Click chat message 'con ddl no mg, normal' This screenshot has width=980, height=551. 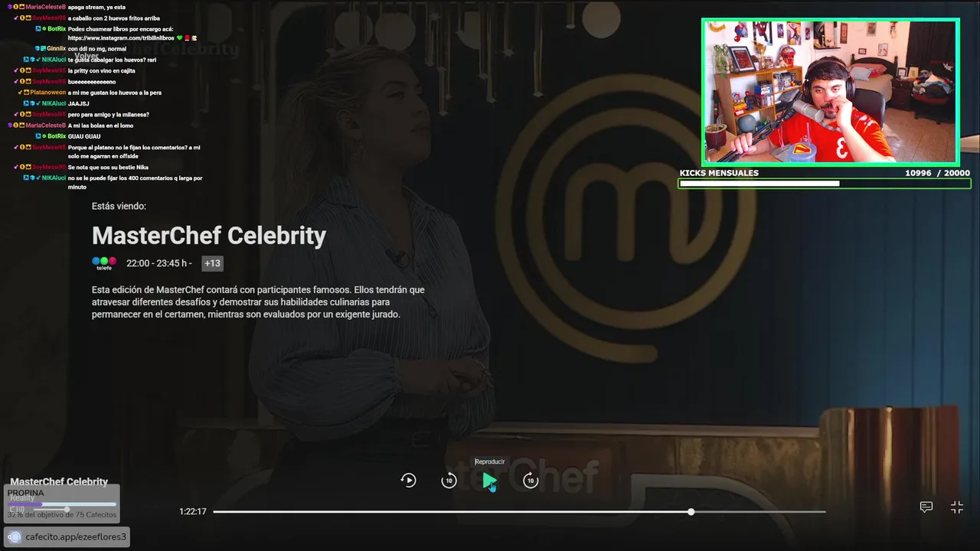pyautogui.click(x=97, y=48)
